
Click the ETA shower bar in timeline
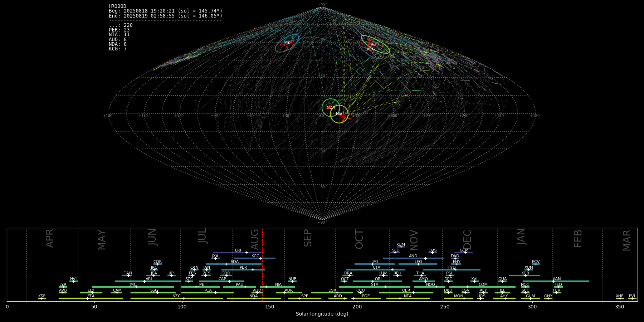tap(91, 298)
